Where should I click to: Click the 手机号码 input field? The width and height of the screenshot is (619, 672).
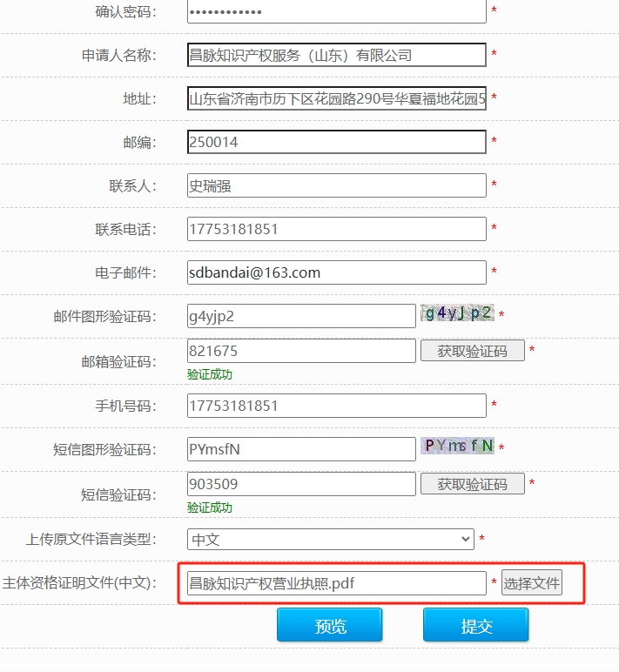tap(336, 406)
